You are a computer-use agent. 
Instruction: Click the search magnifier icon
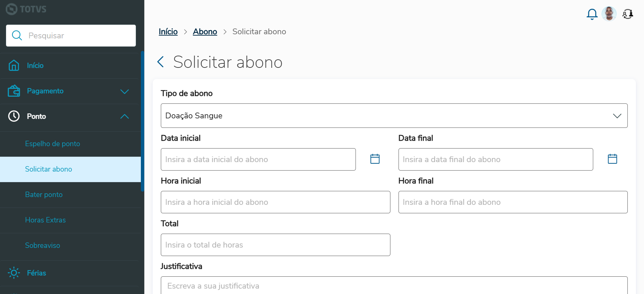pos(17,36)
